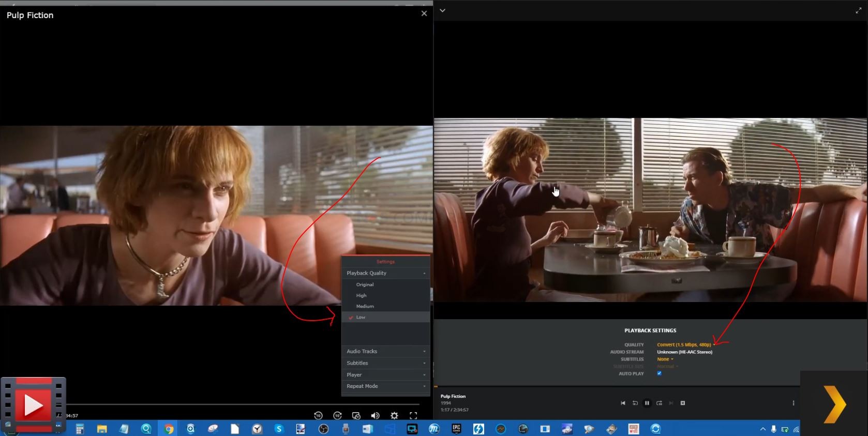This screenshot has width=868, height=436.
Task: Click Pulp Fiction title link in Plex
Action: [x=453, y=396]
